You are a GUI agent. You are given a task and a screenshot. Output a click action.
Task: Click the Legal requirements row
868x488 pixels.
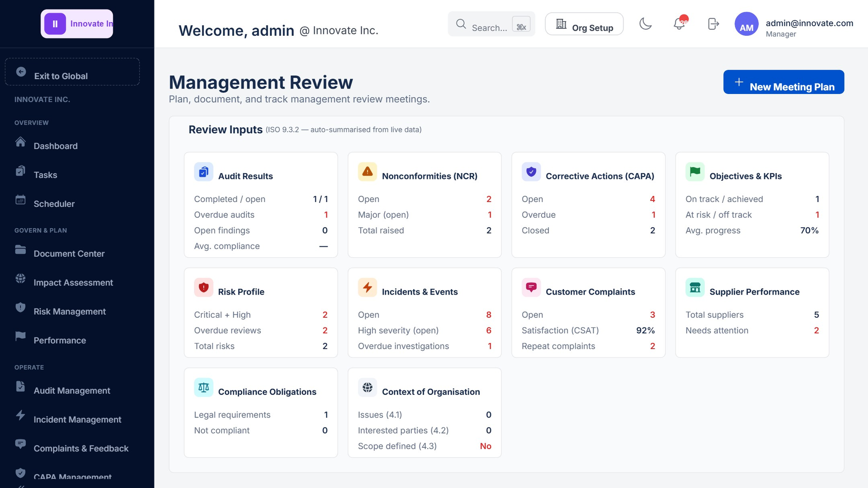[261, 415]
